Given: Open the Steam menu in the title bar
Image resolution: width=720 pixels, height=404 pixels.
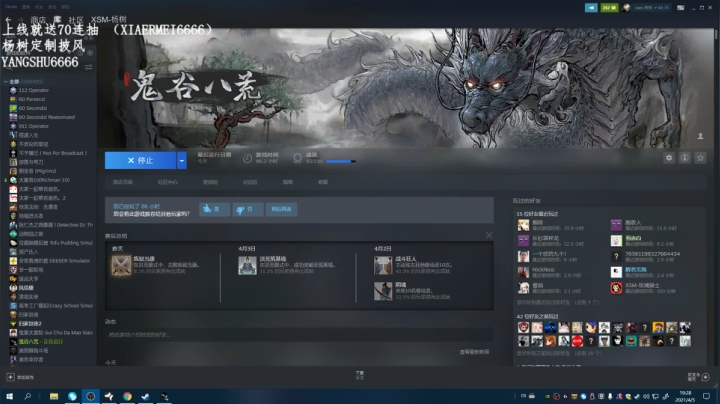Looking at the screenshot, I should (x=11, y=7).
